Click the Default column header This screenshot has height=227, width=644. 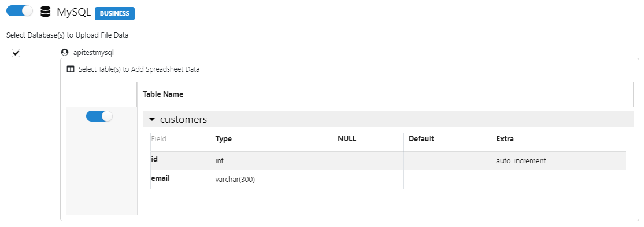421,139
